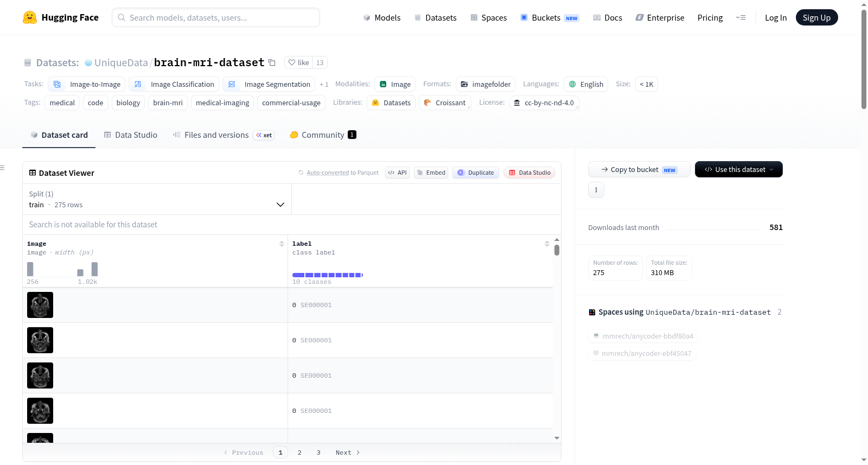The image size is (868, 465).
Task: Open the Auto-converted to Parquet link
Action: (x=342, y=173)
